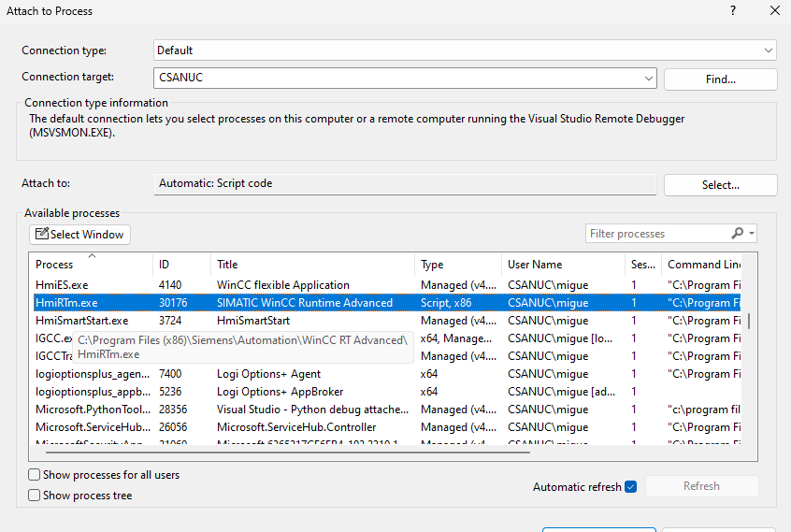
Task: Sort by the Title column header
Action: click(313, 265)
